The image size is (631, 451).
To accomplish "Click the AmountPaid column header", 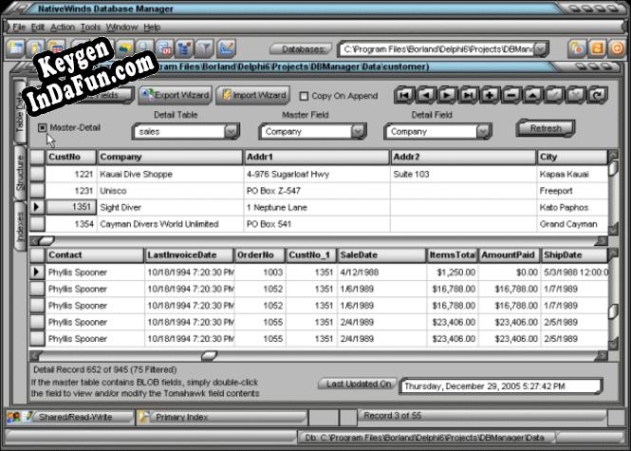I will [509, 255].
